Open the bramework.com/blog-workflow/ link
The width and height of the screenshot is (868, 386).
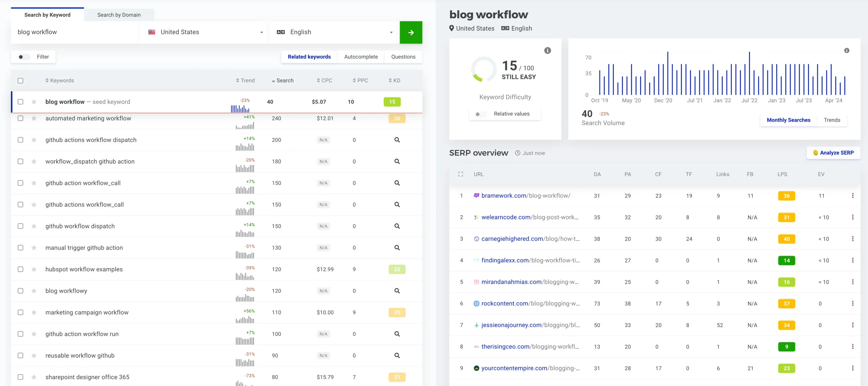[526, 195]
